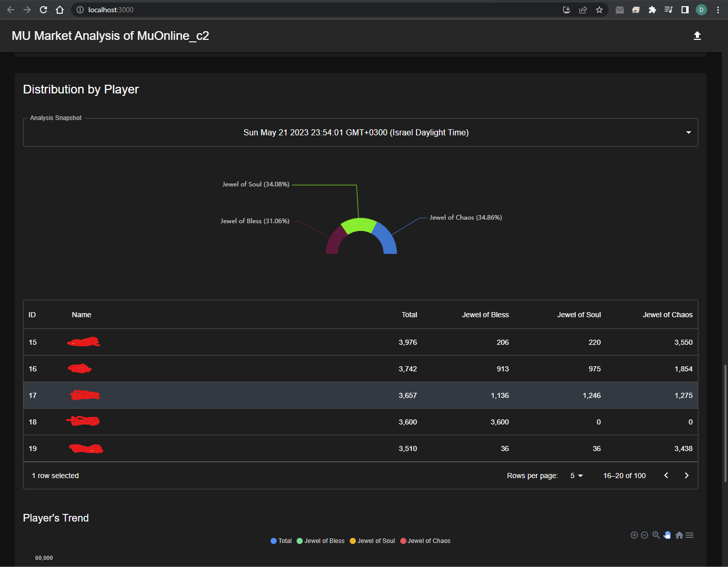Select the panning hand tool
This screenshot has width=728, height=567.
click(x=667, y=535)
